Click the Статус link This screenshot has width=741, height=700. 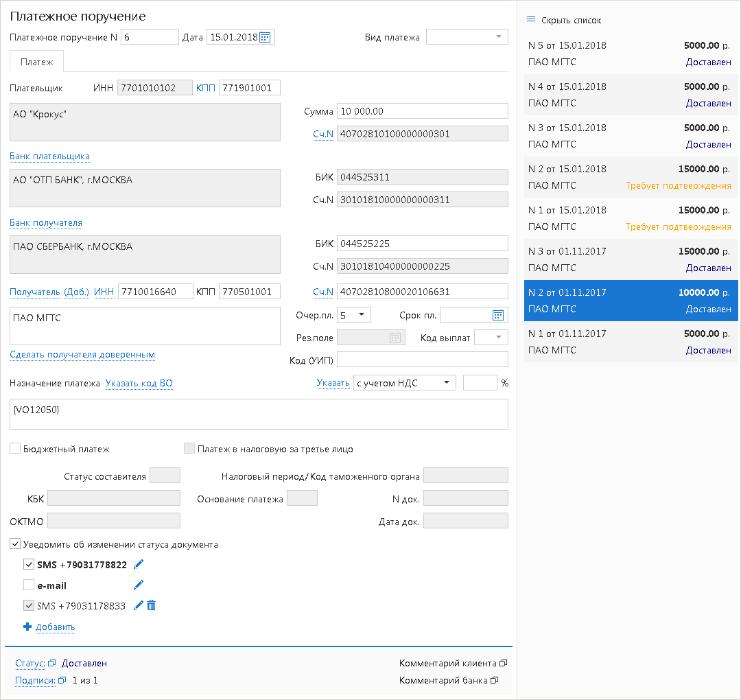[30, 663]
